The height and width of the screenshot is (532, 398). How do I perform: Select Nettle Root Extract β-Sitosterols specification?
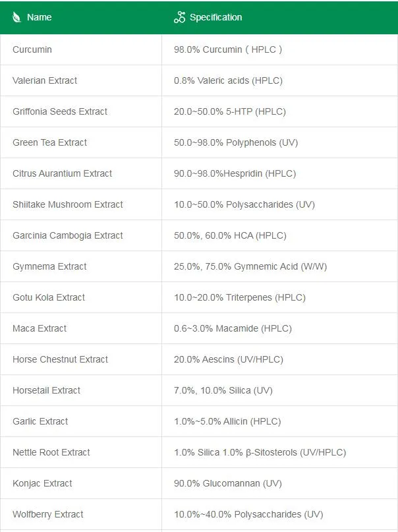[260, 452]
